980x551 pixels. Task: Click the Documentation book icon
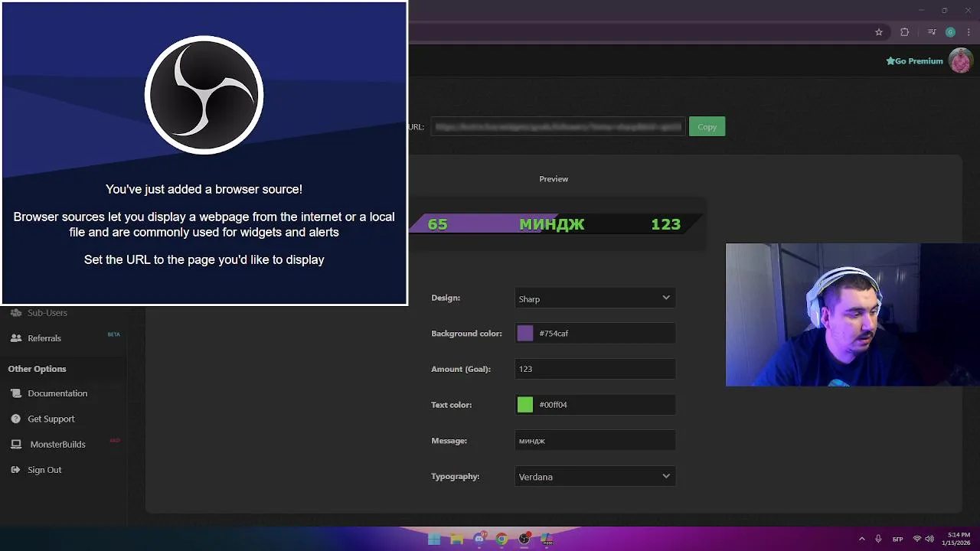pyautogui.click(x=16, y=393)
